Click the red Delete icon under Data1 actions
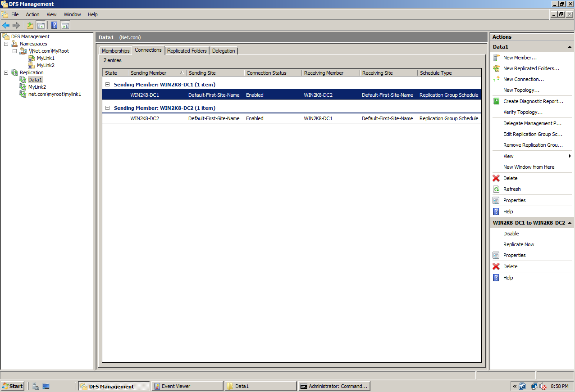The image size is (575, 392). click(x=496, y=178)
